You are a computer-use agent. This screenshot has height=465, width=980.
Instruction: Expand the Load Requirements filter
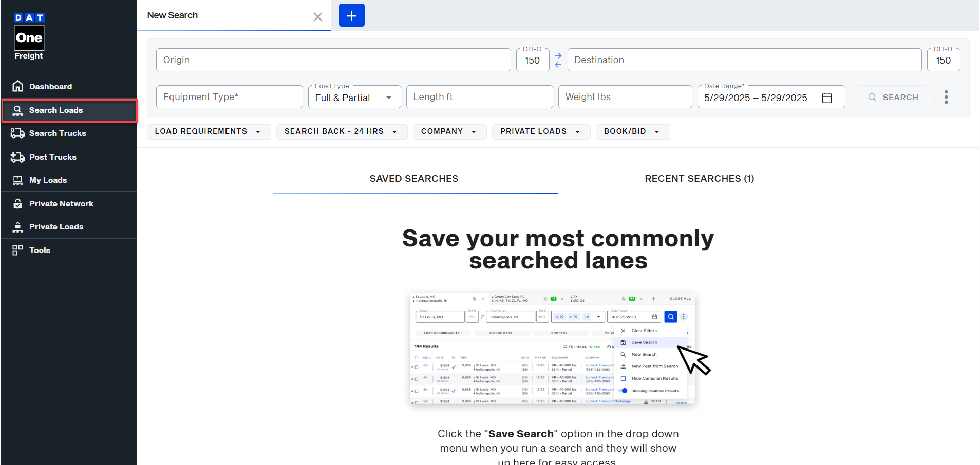(209, 131)
